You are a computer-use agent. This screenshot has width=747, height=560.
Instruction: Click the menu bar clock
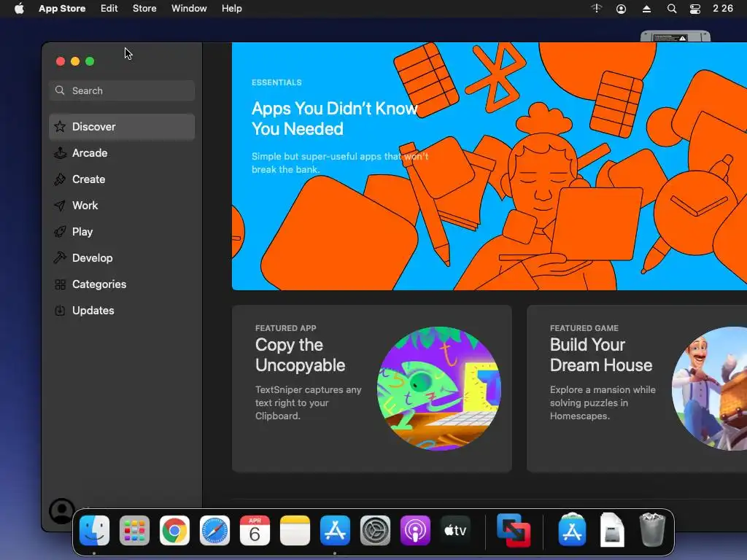click(x=723, y=9)
